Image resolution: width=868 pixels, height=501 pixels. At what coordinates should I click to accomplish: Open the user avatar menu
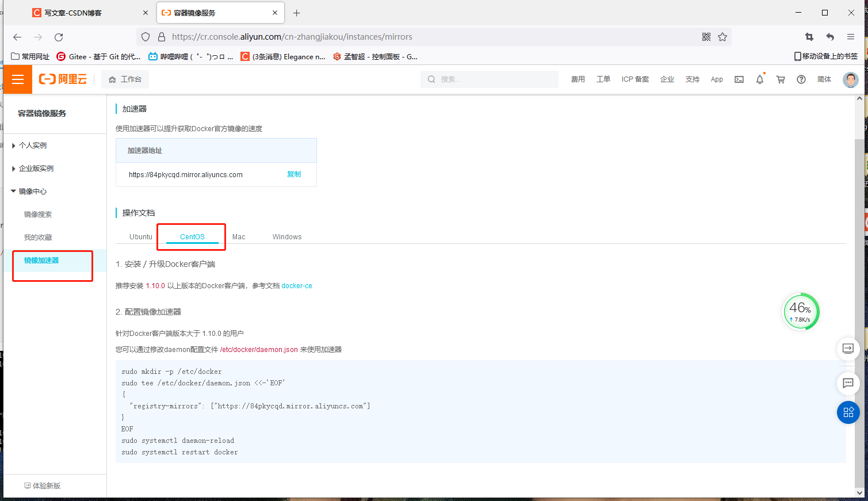click(850, 79)
